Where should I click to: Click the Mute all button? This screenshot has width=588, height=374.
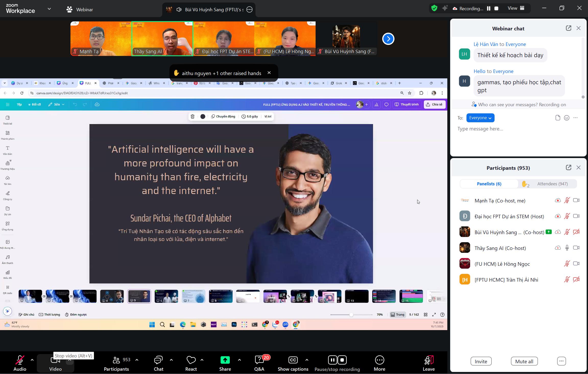point(524,361)
